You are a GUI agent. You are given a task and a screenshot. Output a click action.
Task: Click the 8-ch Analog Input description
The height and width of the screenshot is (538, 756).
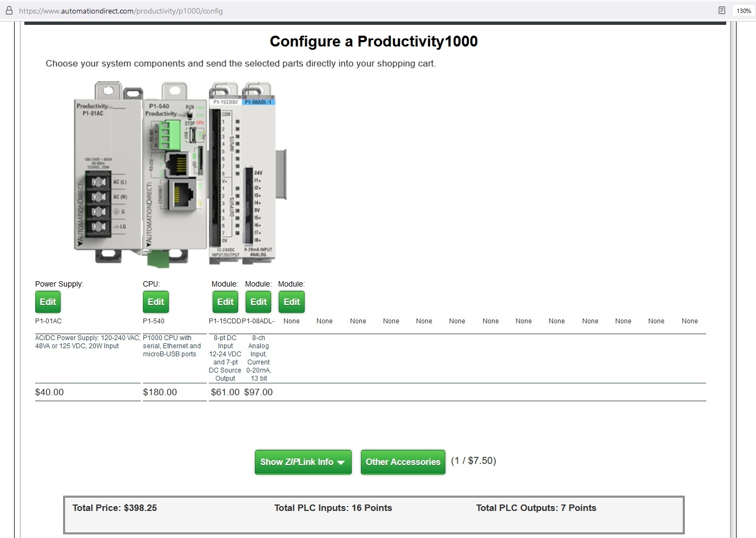(x=259, y=358)
